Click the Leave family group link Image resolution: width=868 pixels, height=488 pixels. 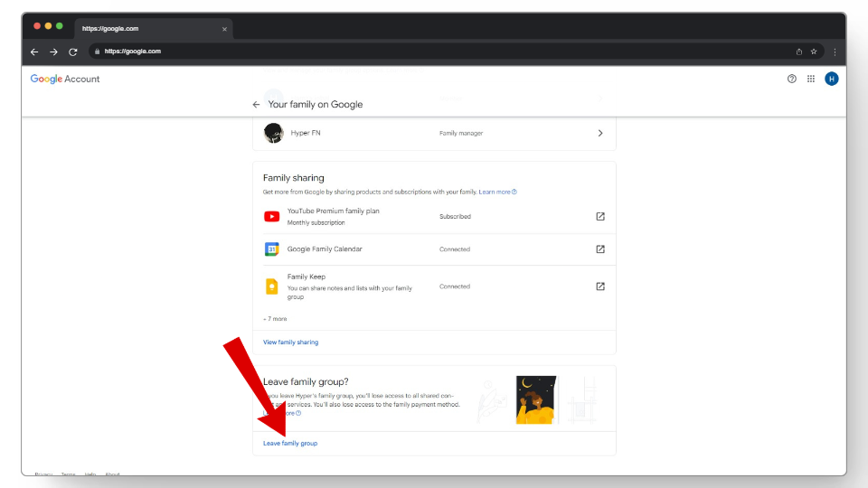pos(290,443)
